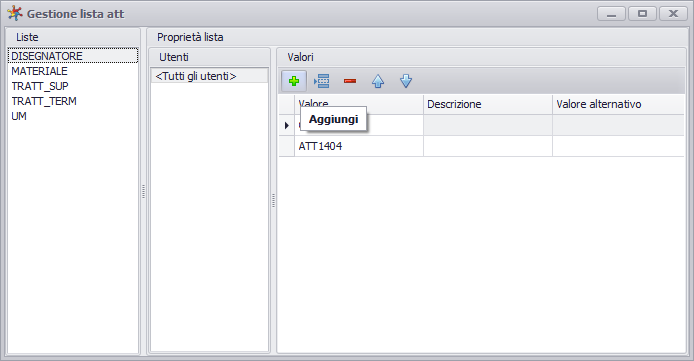The image size is (694, 361).
Task: Select TRATT_TERM list entry
Action: (73, 101)
